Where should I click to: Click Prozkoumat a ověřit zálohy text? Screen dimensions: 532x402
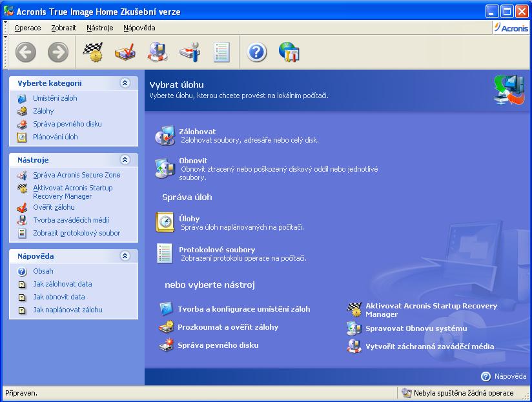[x=228, y=327]
